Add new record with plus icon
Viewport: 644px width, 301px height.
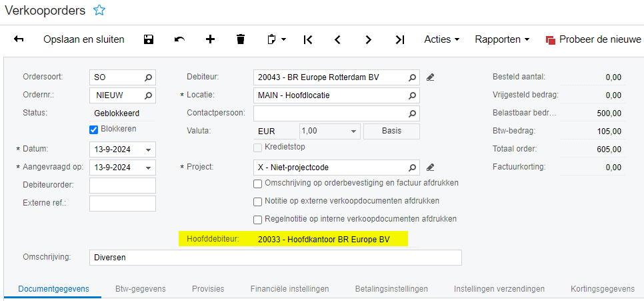click(x=210, y=39)
